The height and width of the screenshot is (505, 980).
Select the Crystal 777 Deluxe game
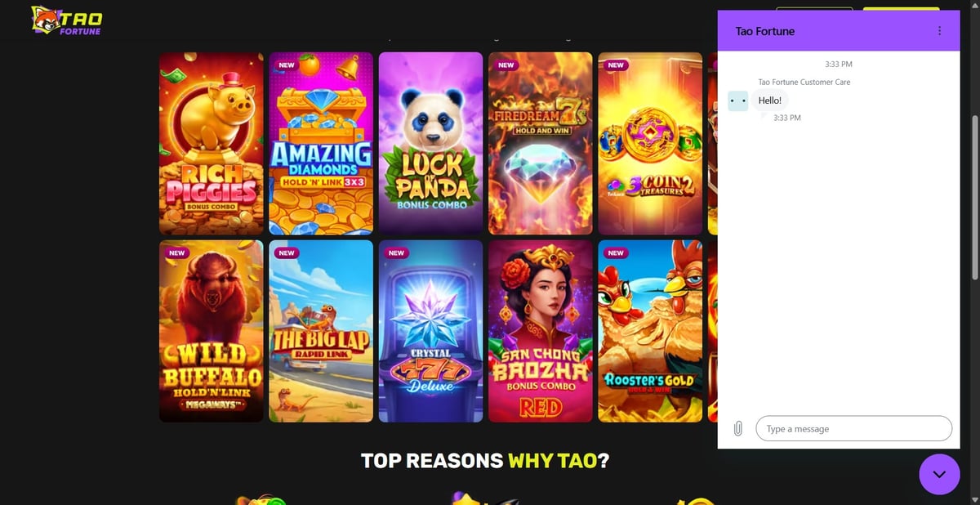pos(431,331)
